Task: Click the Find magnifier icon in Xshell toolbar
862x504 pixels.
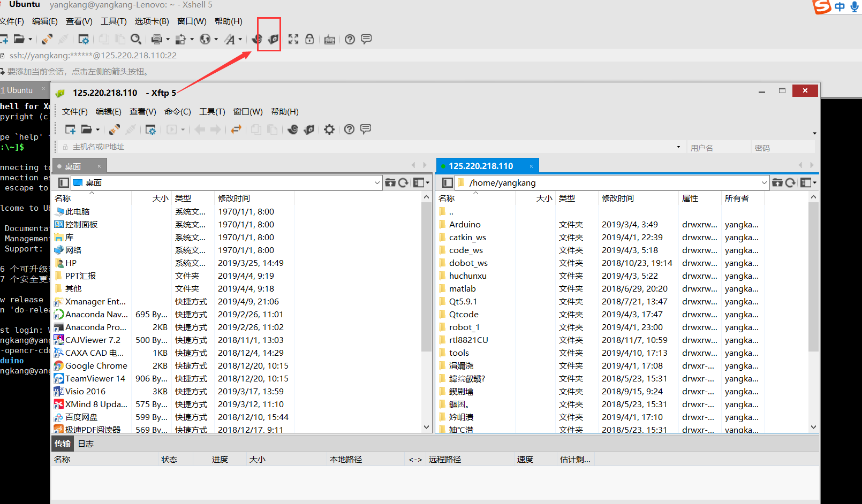Action: pos(137,39)
